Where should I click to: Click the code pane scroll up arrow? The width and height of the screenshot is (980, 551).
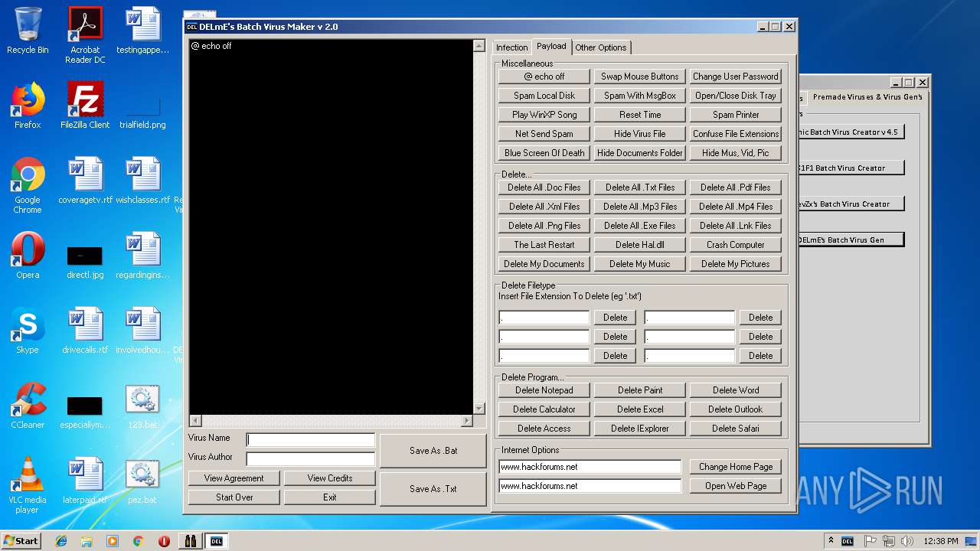(479, 46)
